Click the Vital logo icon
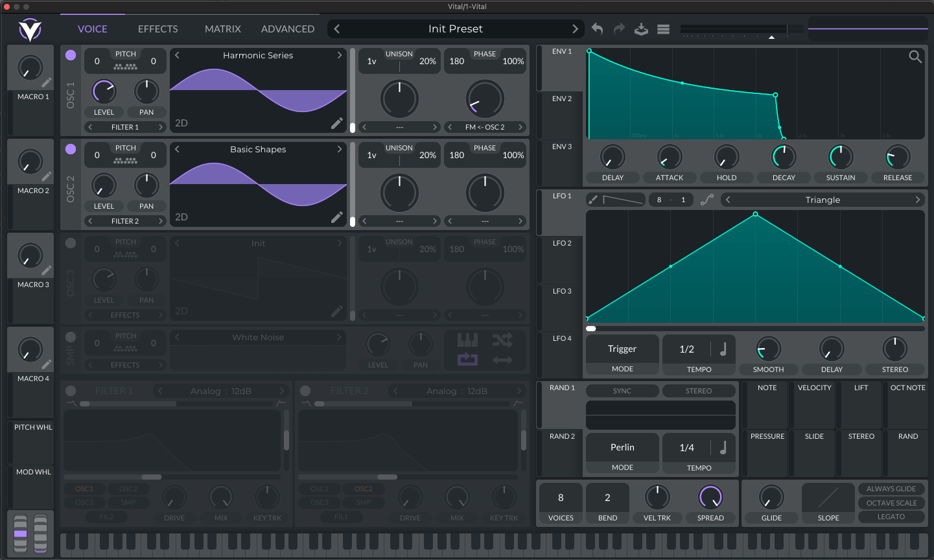Screen dimensions: 934x560 [x=30, y=30]
